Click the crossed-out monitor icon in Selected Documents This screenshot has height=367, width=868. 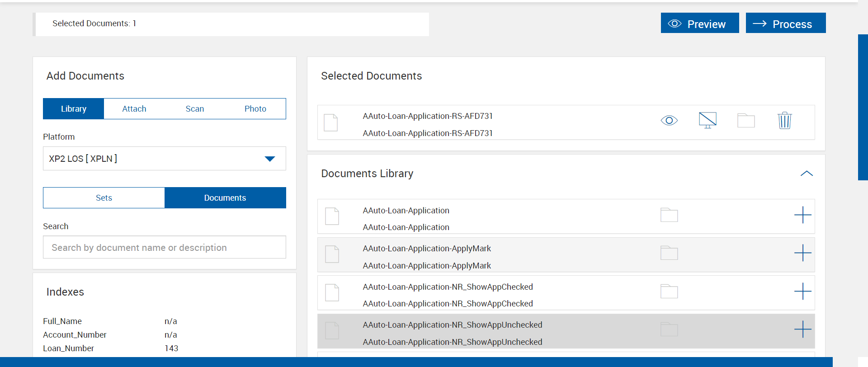708,121
